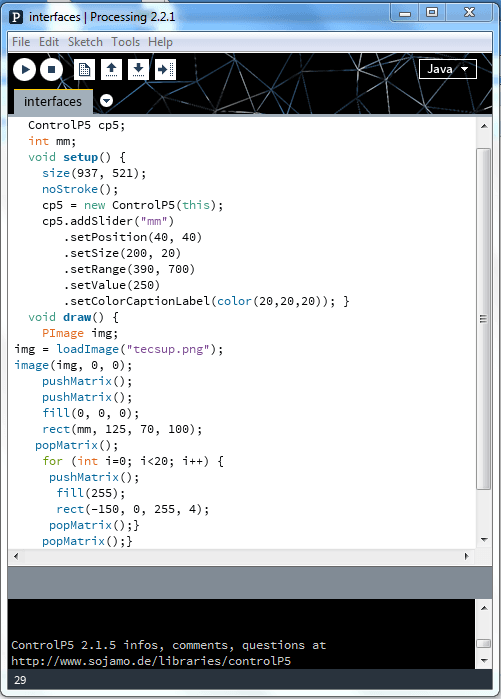Click the console scroll down arrow
Image resolution: width=501 pixels, height=699 pixels.
484,661
